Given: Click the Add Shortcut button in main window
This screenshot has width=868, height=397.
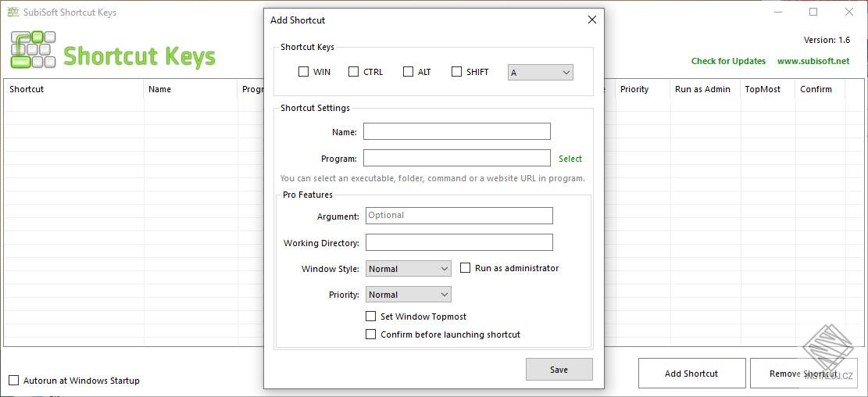Looking at the screenshot, I should point(691,374).
